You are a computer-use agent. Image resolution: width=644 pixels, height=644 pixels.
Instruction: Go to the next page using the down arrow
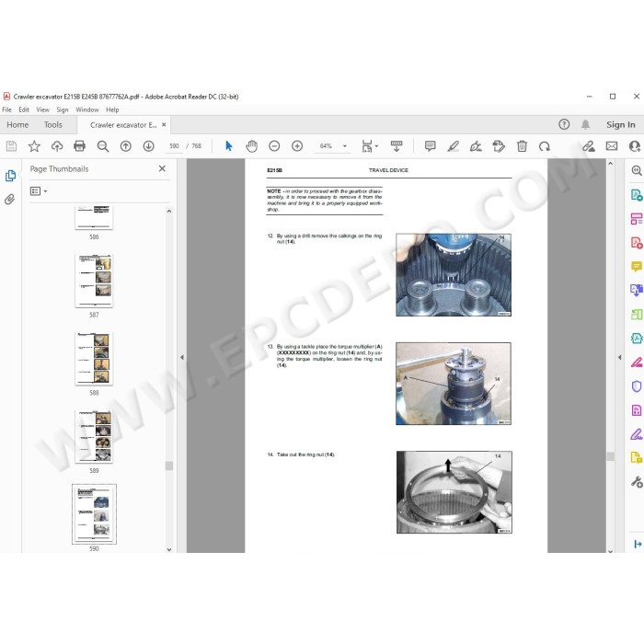point(149,146)
